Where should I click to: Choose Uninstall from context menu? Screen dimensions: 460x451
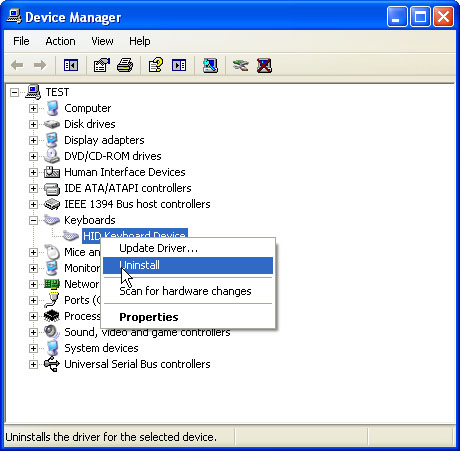click(188, 265)
